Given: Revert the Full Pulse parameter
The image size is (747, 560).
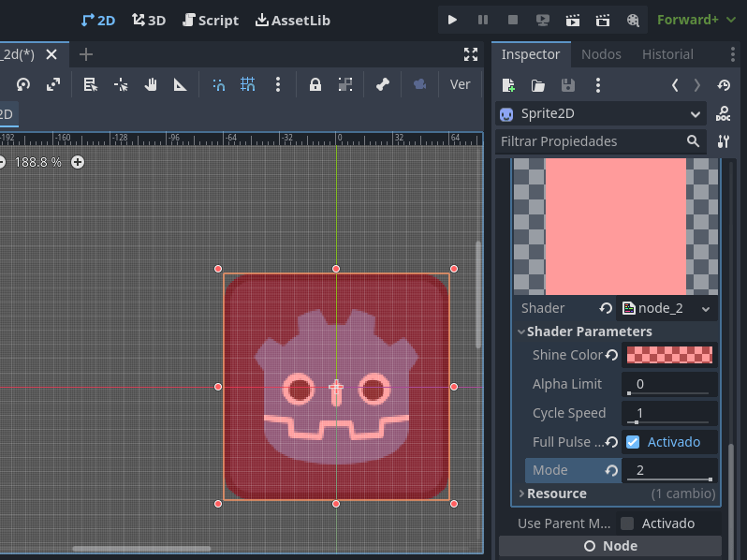Looking at the screenshot, I should click(x=611, y=442).
